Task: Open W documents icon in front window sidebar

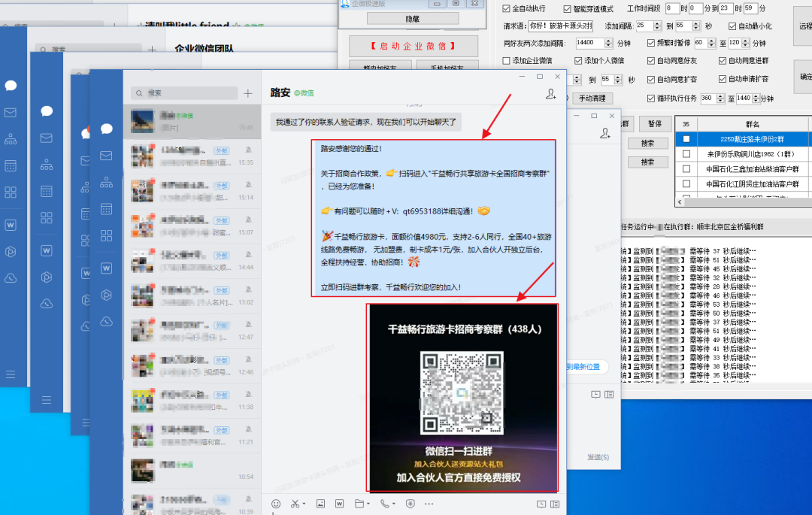Action: (x=106, y=268)
